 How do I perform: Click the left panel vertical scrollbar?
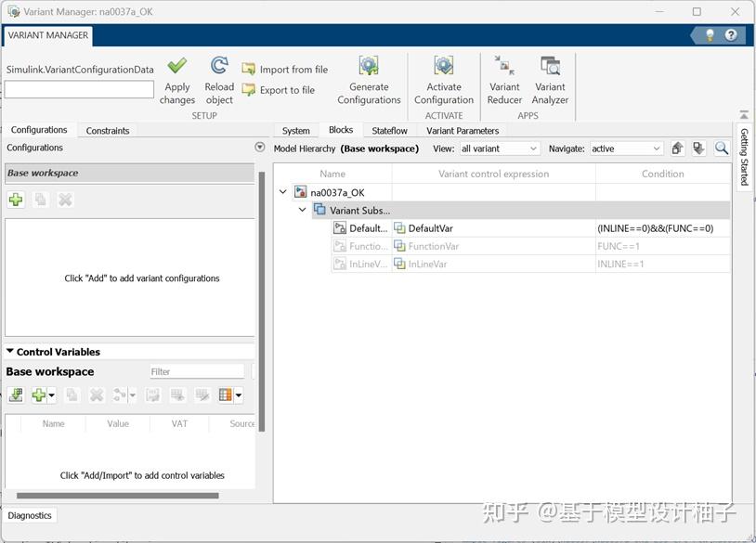coord(262,302)
